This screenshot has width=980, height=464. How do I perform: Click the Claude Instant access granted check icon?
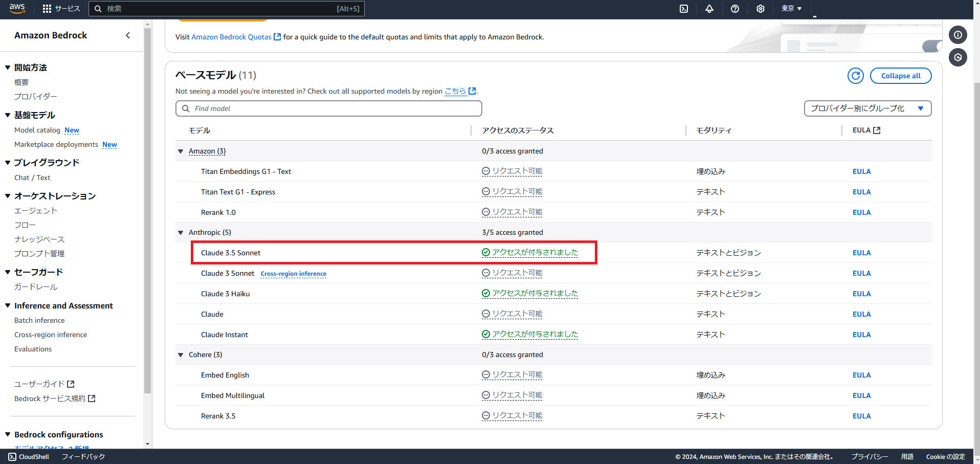tap(486, 334)
